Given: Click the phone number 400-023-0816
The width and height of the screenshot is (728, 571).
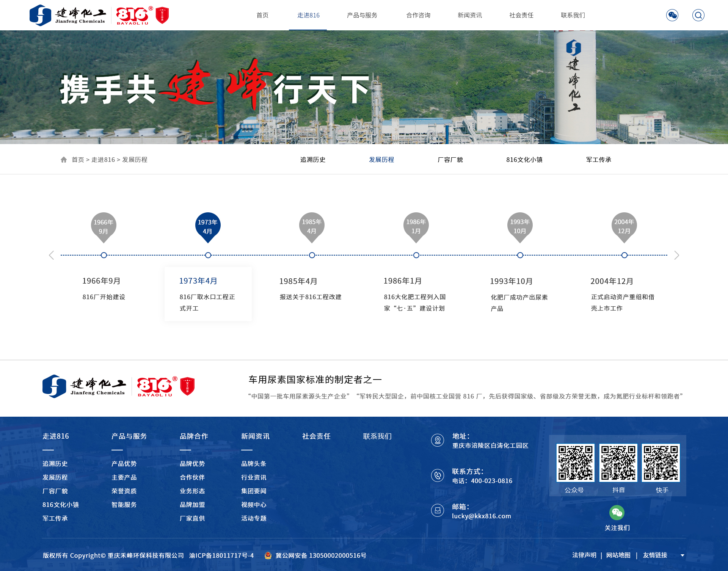Looking at the screenshot, I should [x=492, y=481].
